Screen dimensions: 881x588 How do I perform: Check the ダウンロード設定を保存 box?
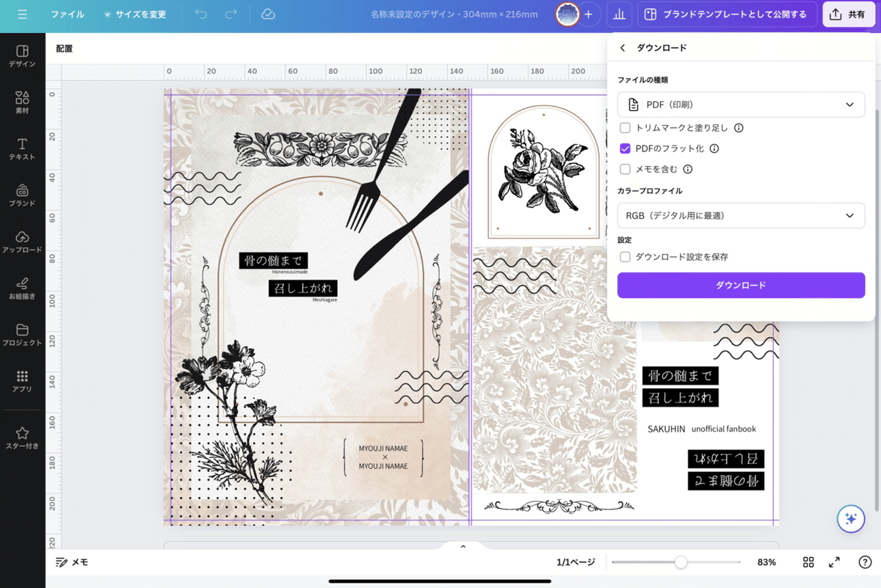coord(625,257)
